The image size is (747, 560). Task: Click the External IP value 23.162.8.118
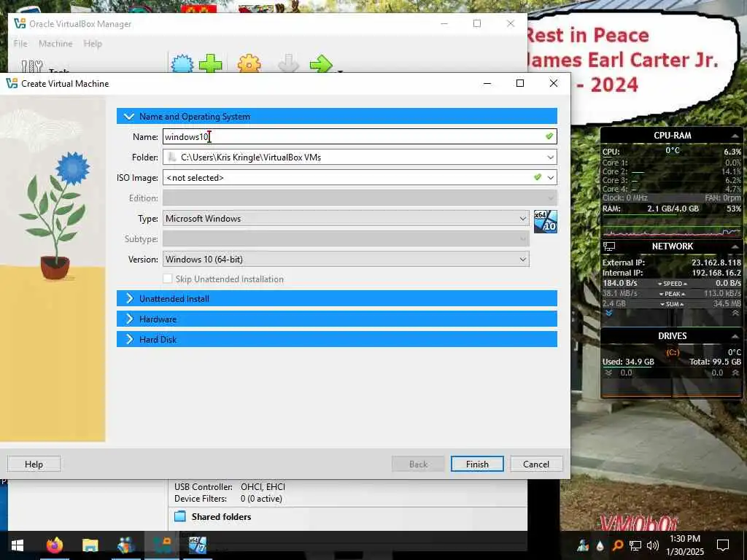716,262
